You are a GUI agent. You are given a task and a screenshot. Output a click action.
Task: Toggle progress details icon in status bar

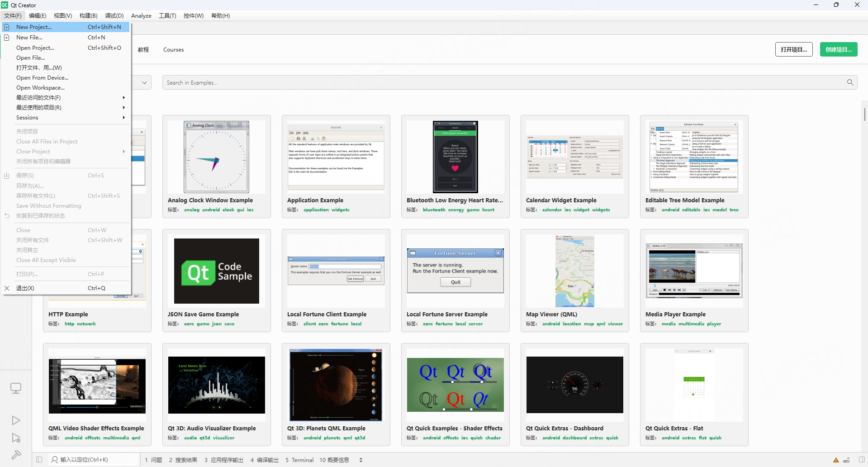(x=846, y=460)
